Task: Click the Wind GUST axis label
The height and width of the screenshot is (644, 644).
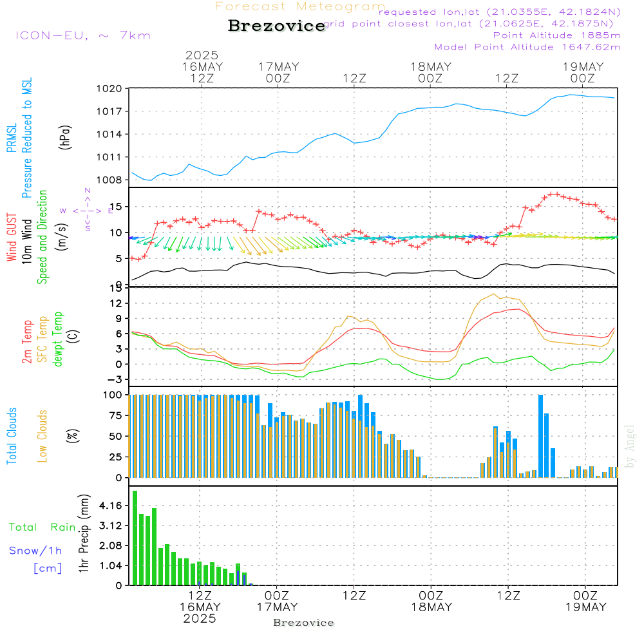Action: click(x=12, y=238)
